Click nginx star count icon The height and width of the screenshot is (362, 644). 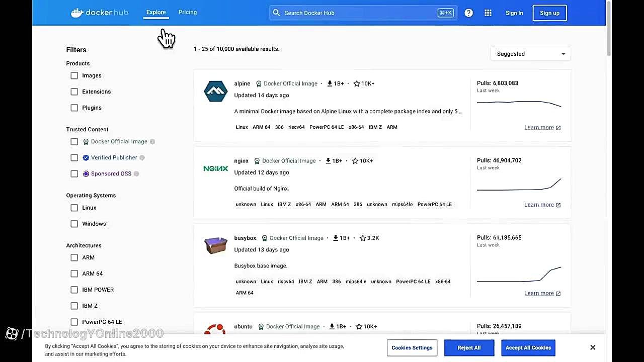(355, 161)
